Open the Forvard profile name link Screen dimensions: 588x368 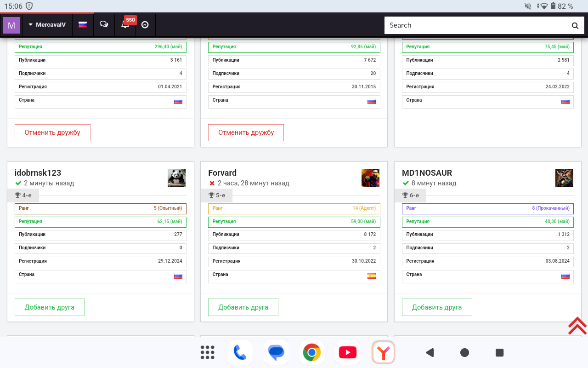[x=222, y=173]
